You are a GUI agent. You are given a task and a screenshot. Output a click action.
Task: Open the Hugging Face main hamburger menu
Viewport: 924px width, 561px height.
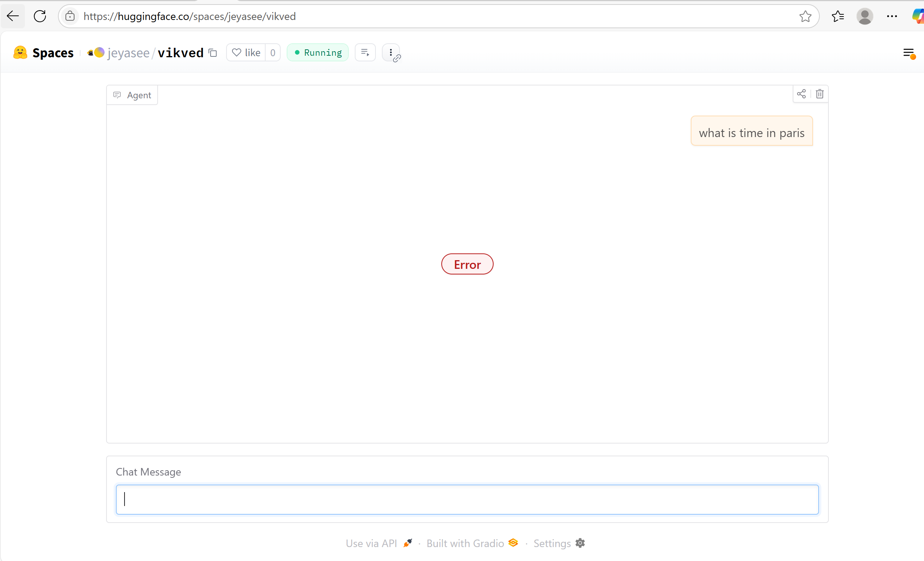(909, 53)
